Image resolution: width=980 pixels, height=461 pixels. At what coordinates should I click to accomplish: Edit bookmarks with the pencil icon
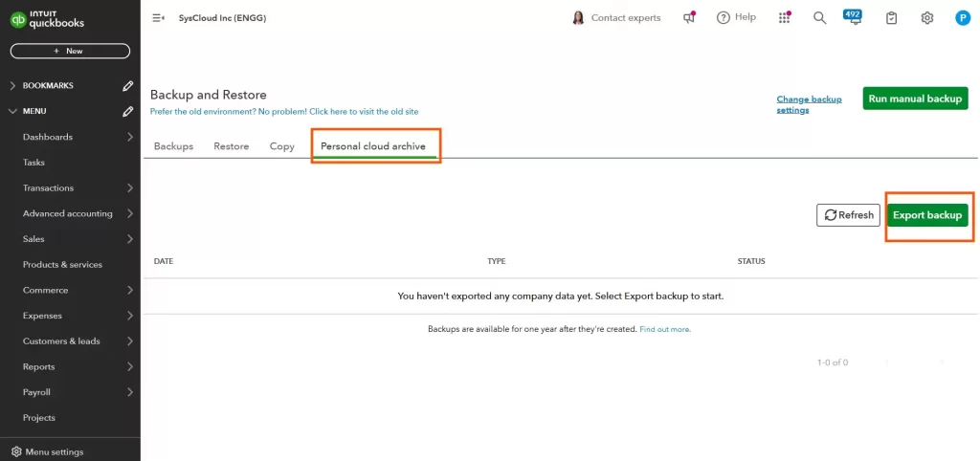[x=128, y=86]
